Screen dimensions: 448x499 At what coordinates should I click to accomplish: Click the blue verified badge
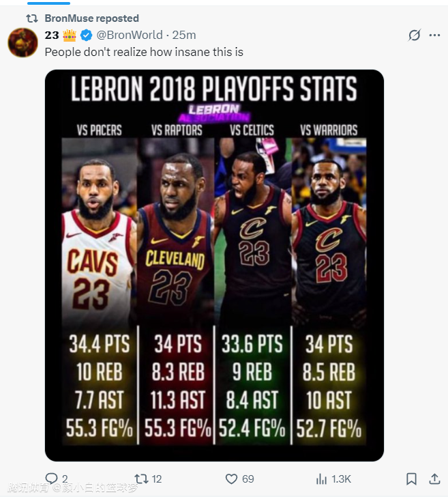(87, 35)
